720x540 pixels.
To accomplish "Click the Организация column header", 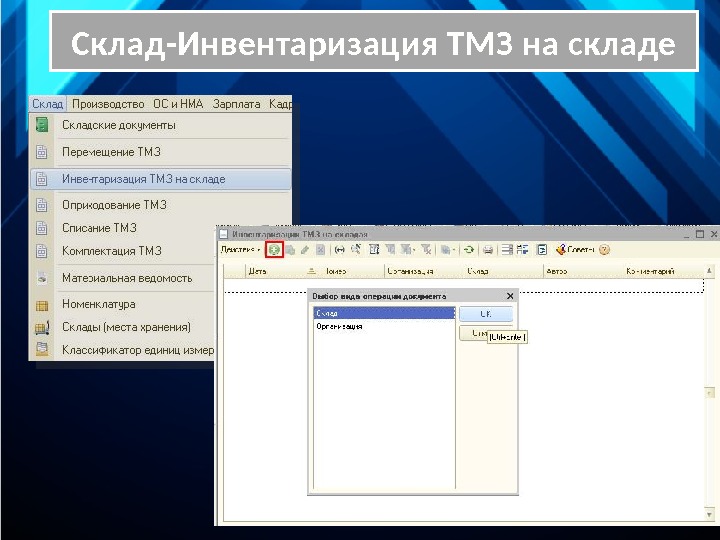I will tap(424, 271).
